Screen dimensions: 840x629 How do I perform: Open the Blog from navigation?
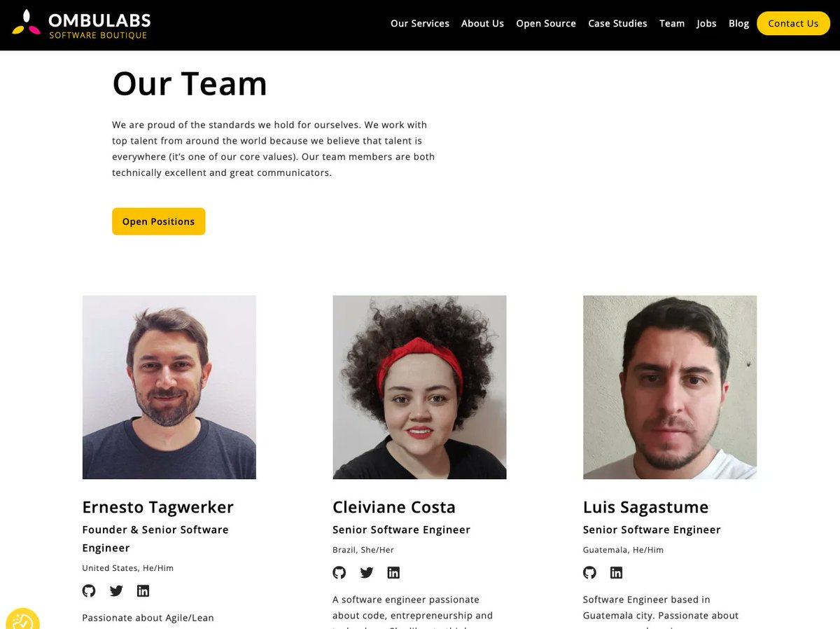point(738,23)
